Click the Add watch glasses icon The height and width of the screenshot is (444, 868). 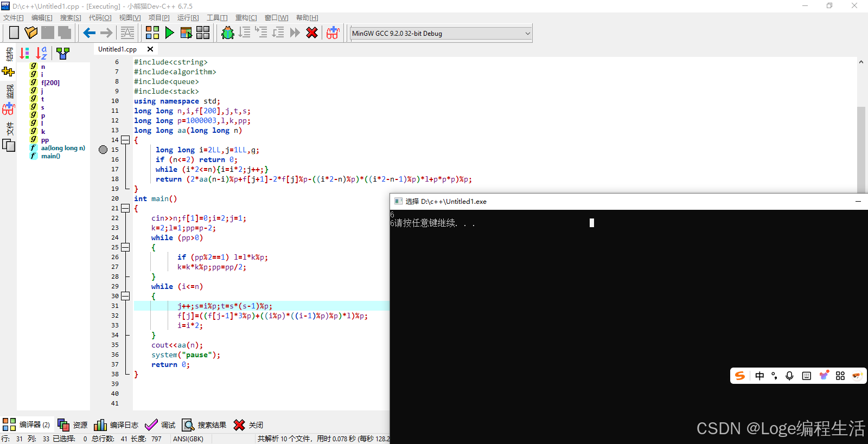333,33
